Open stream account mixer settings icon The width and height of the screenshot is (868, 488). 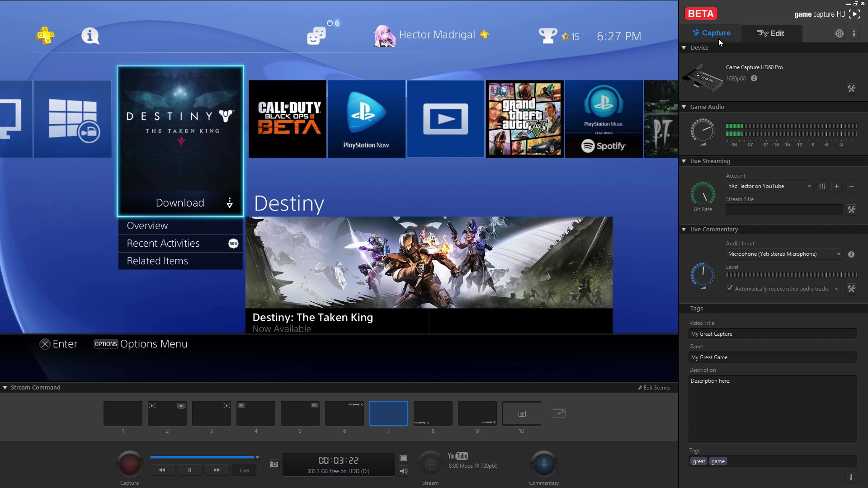(822, 186)
